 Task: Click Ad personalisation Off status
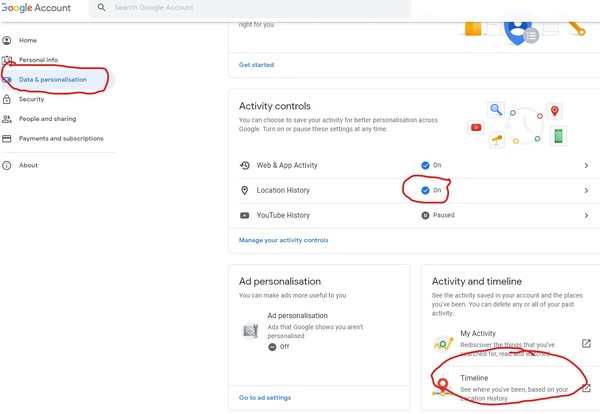click(x=279, y=347)
